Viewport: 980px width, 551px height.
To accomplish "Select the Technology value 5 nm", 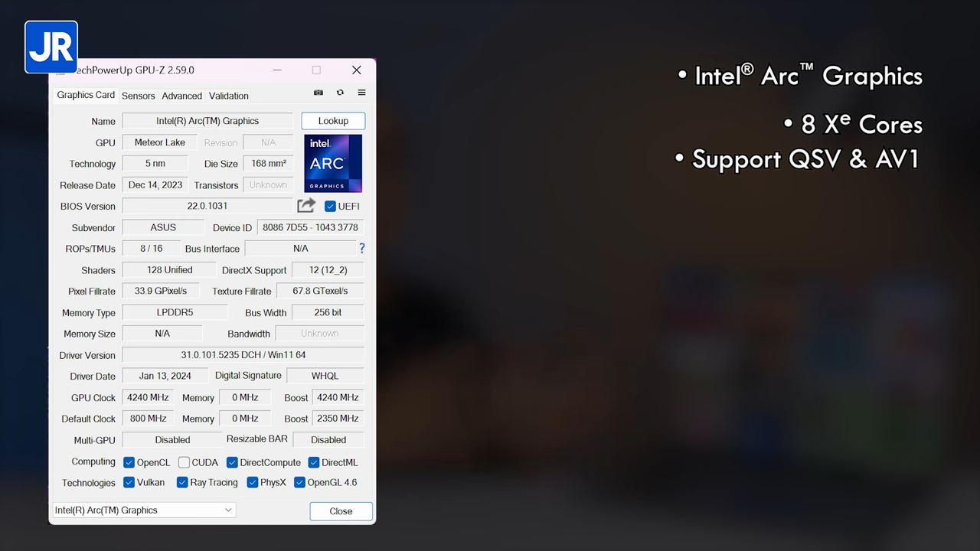I will (155, 164).
